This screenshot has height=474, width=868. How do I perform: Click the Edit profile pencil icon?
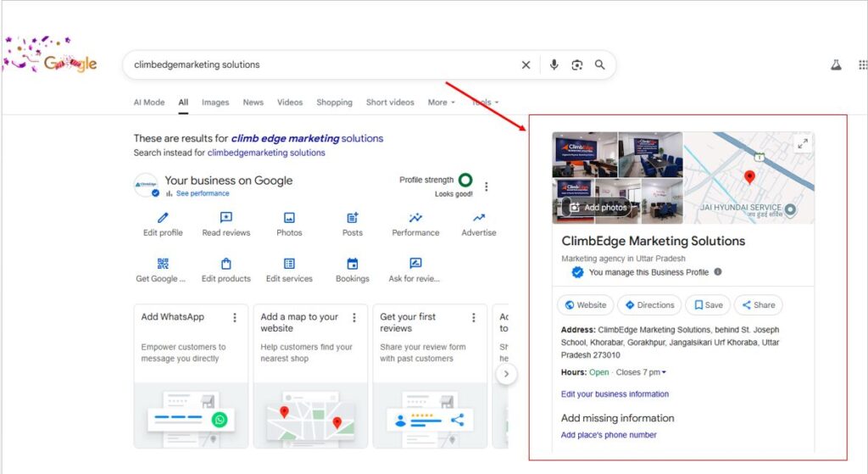tap(163, 218)
